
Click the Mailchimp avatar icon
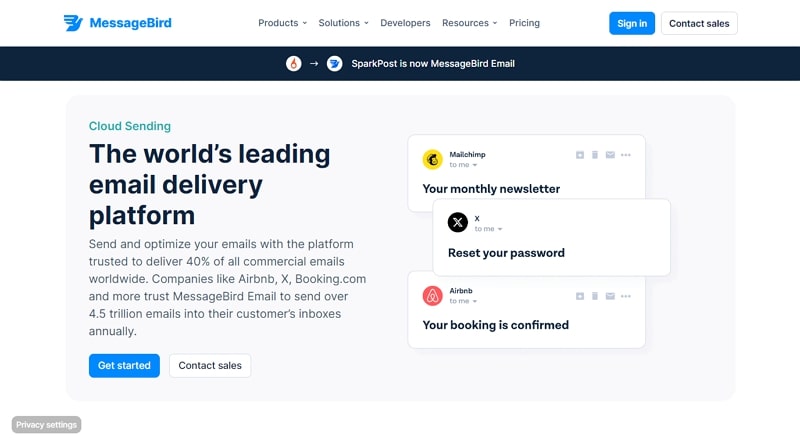point(432,159)
